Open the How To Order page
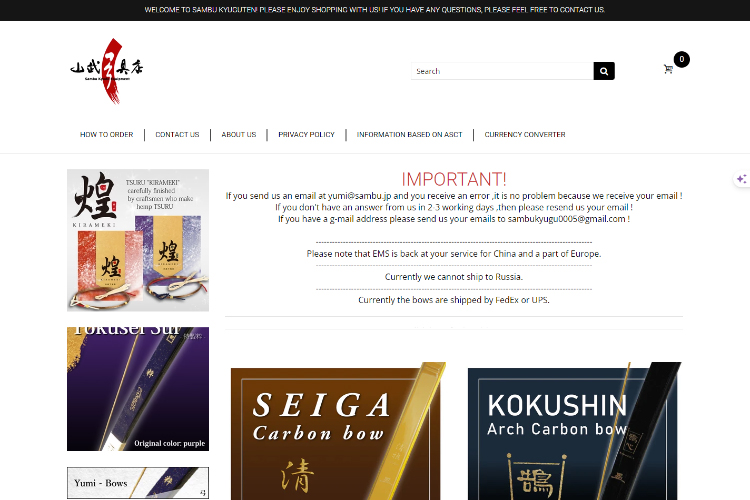Screen dimensions: 750x500 106,135
